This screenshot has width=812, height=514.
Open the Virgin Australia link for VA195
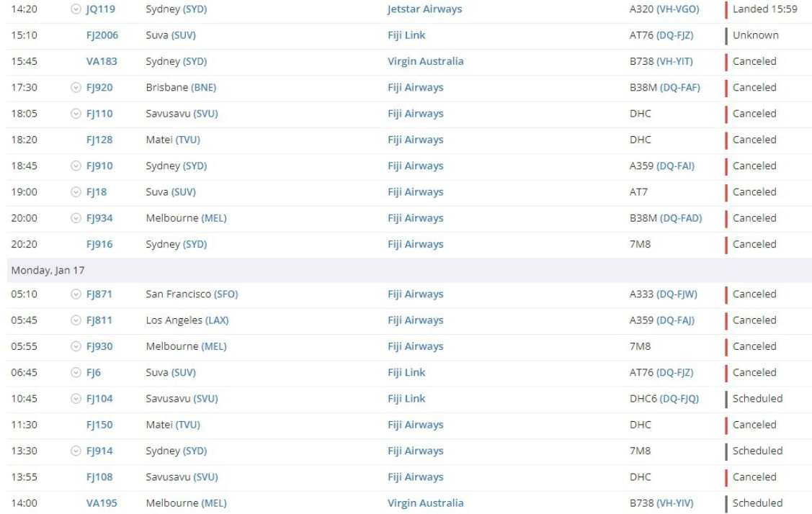(x=425, y=503)
